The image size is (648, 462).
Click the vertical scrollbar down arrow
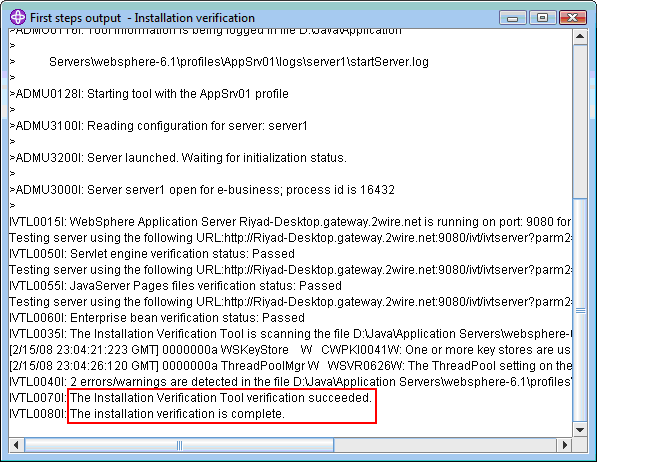[x=580, y=430]
